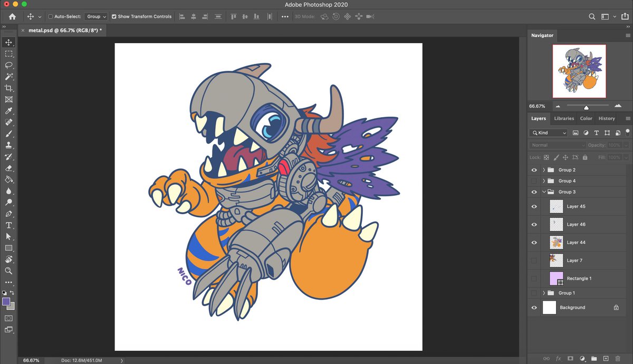Create new fill or adjustment layer

click(582, 358)
